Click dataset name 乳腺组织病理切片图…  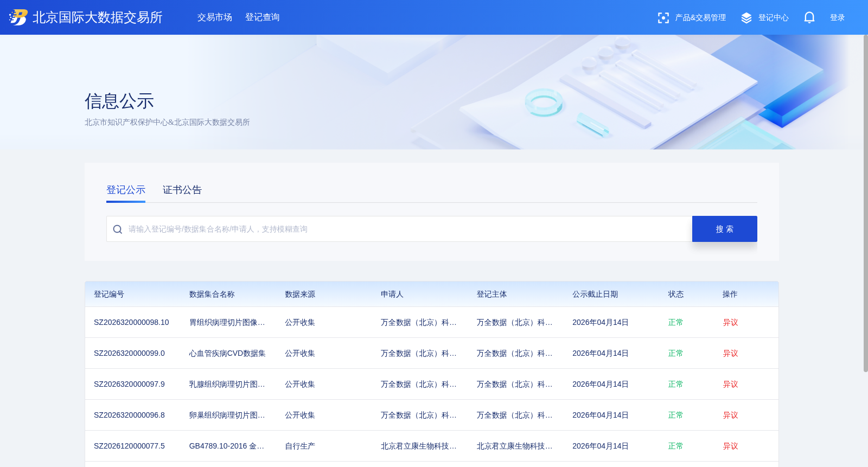[227, 384]
